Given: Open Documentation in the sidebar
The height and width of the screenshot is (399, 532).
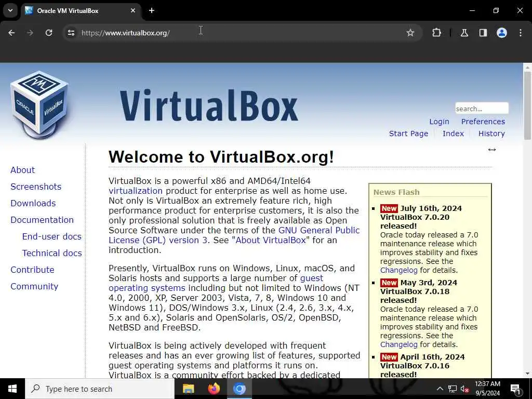Looking at the screenshot, I should pos(42,220).
